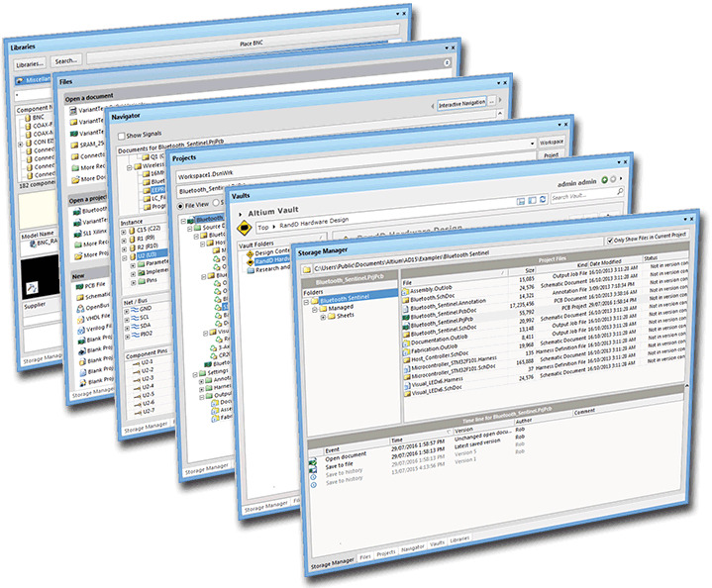Click the Open document event icon in the timeline
The width and height of the screenshot is (712, 588).
[x=312, y=462]
